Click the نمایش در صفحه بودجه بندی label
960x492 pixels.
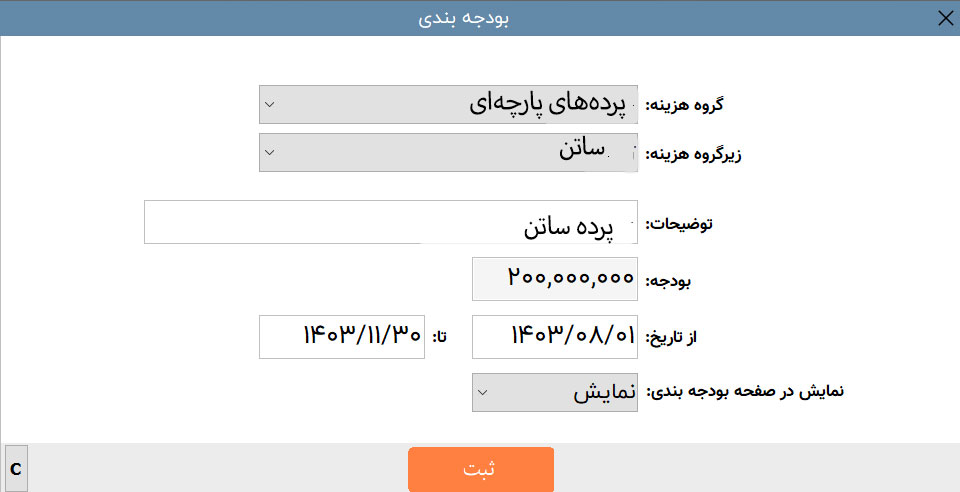tap(745, 391)
